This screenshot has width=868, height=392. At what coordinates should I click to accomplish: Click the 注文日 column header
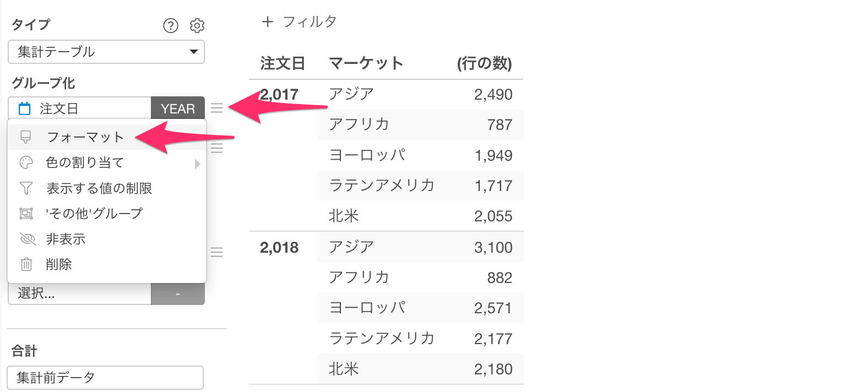coord(283,63)
